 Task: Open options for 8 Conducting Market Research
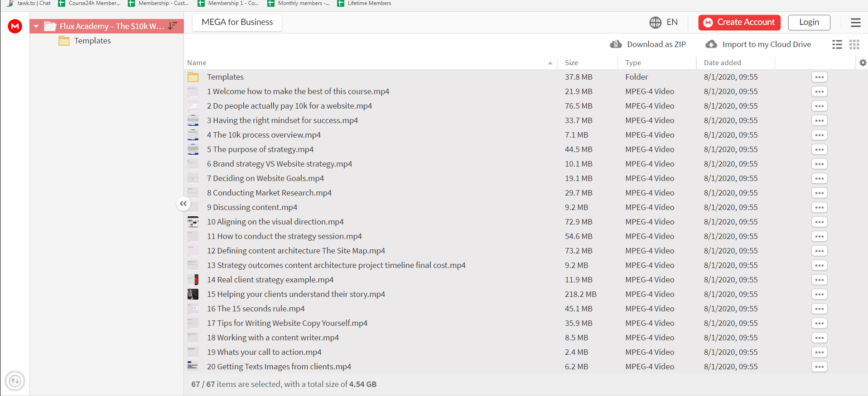coord(819,193)
